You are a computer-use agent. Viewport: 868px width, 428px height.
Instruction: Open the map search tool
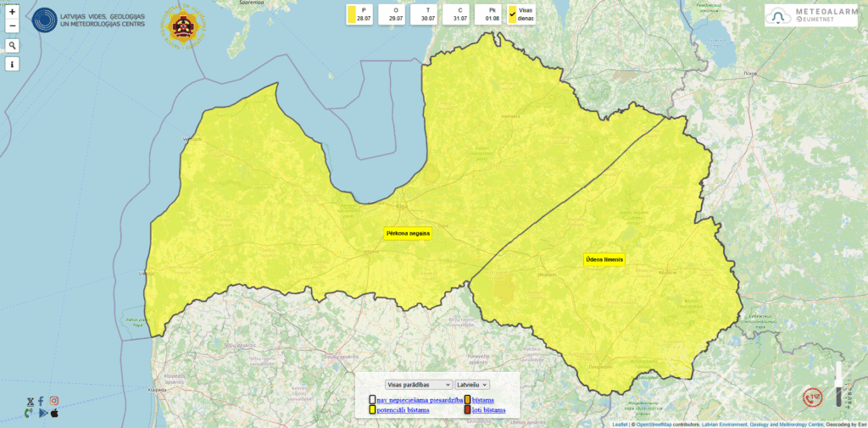pyautogui.click(x=13, y=46)
